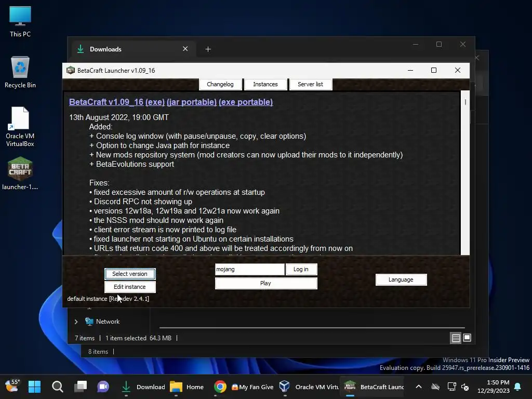
Task: Open BetaCraft launcher desktop icon
Action: click(20, 173)
